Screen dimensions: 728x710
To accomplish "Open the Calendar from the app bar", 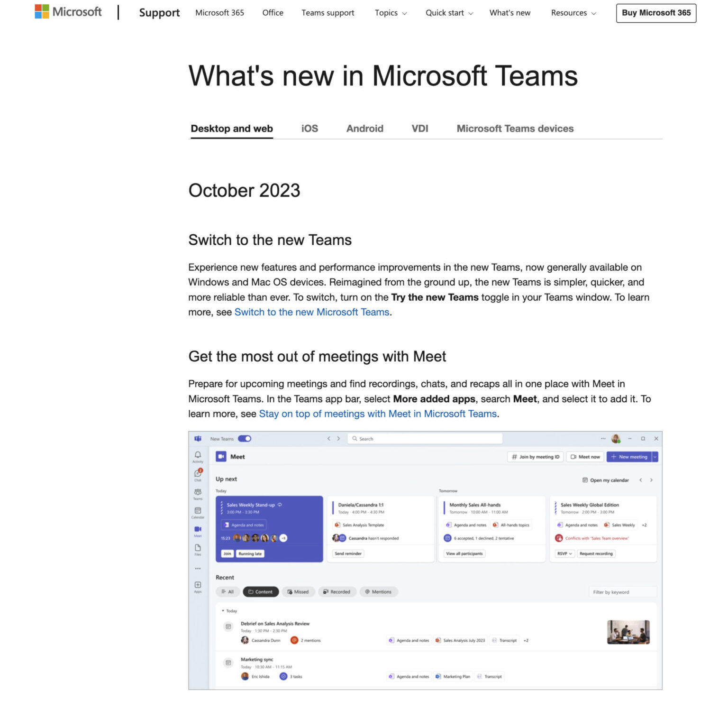I will tap(198, 510).
